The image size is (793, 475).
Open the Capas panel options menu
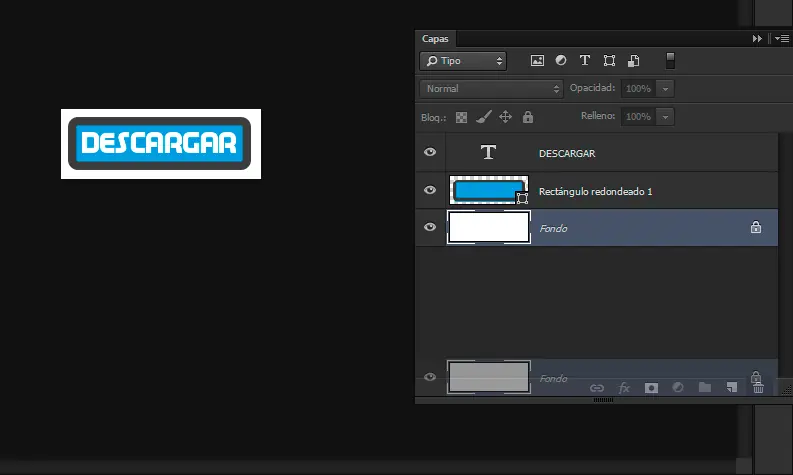[781, 38]
